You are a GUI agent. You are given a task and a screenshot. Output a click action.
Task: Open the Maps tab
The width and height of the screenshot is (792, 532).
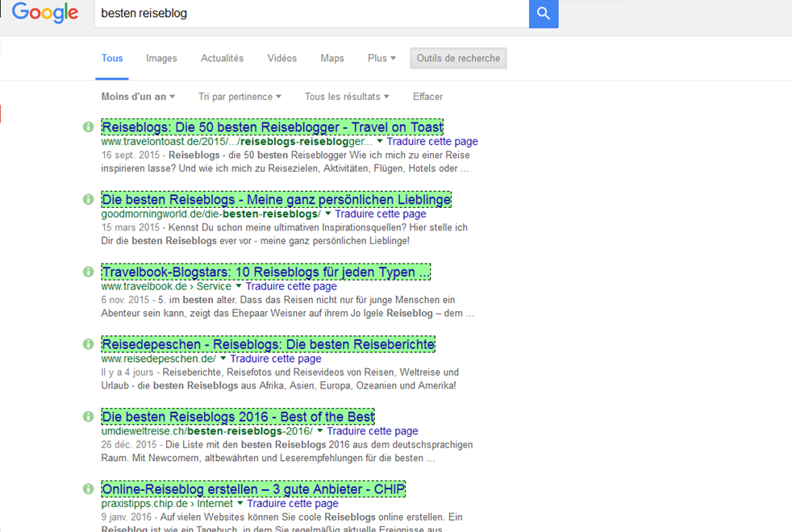[332, 58]
